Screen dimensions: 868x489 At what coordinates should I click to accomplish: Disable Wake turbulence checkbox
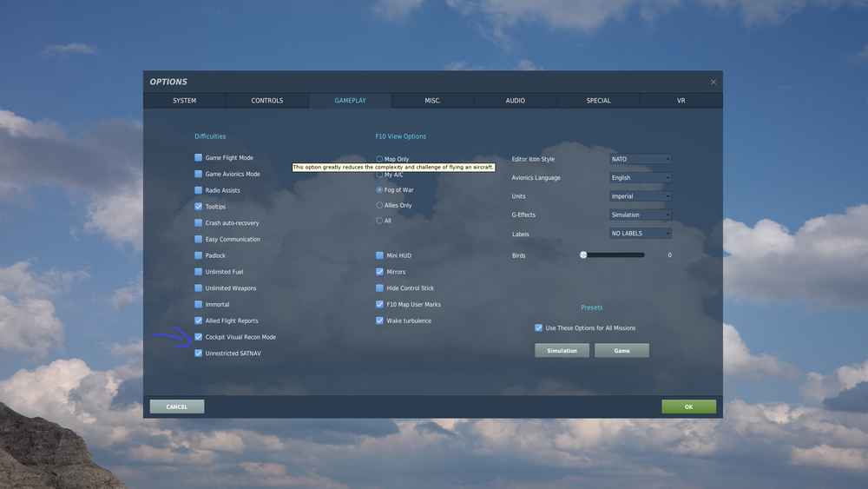[x=379, y=320]
